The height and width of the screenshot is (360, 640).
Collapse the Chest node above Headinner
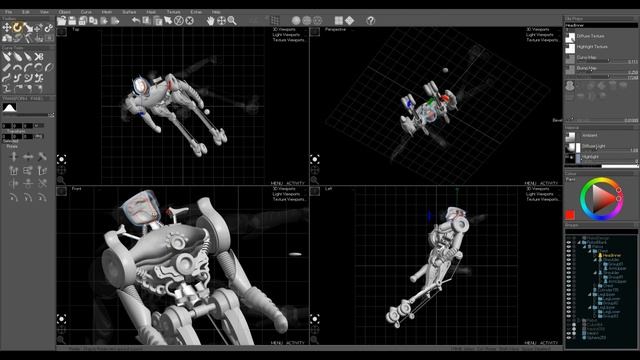pyautogui.click(x=589, y=251)
